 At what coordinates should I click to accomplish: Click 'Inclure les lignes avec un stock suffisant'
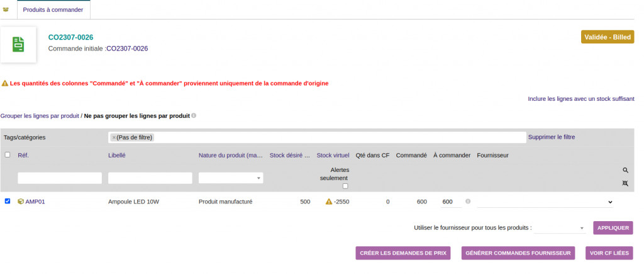[581, 99]
